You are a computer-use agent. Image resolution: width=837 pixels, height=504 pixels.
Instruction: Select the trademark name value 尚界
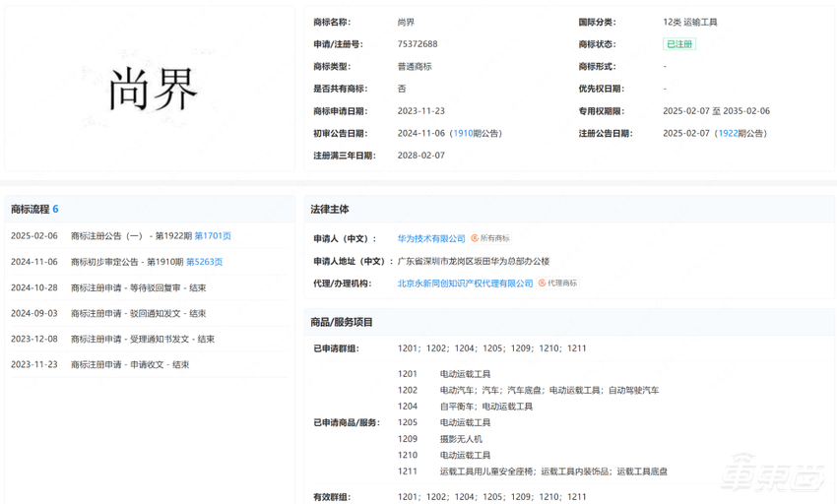coord(406,23)
